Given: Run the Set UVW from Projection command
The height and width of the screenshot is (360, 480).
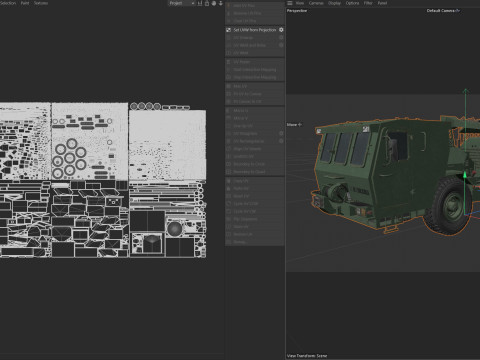Looking at the screenshot, I should (x=255, y=30).
